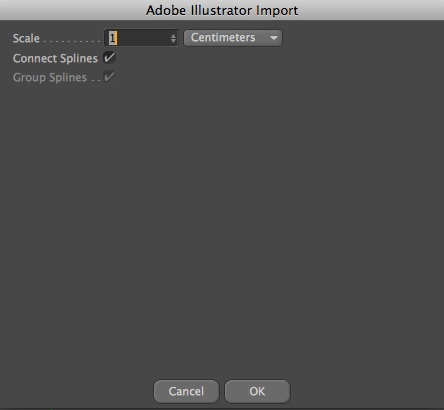Screen dimensions: 444x410
Task: Disable the Connect Splines checkbox
Action: [x=109, y=58]
